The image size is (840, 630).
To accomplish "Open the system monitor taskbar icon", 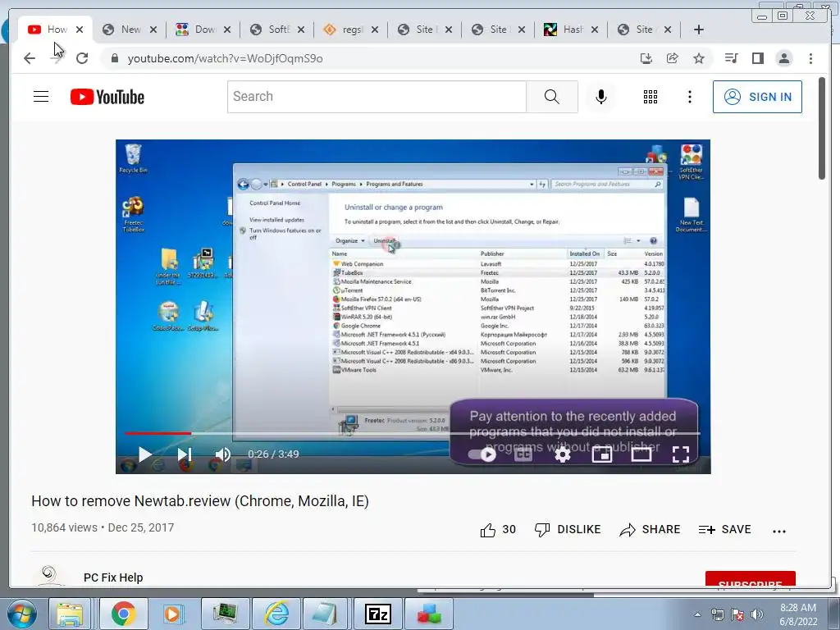I will pos(225,614).
